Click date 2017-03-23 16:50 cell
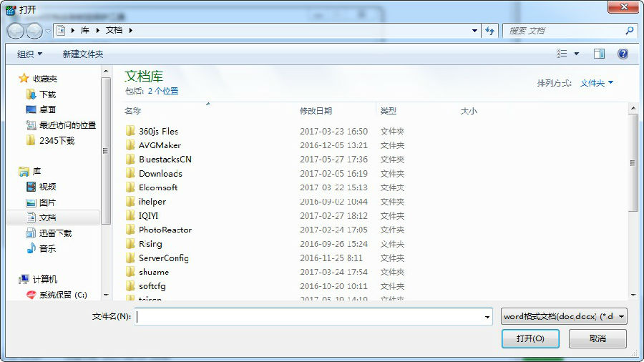 [333, 131]
